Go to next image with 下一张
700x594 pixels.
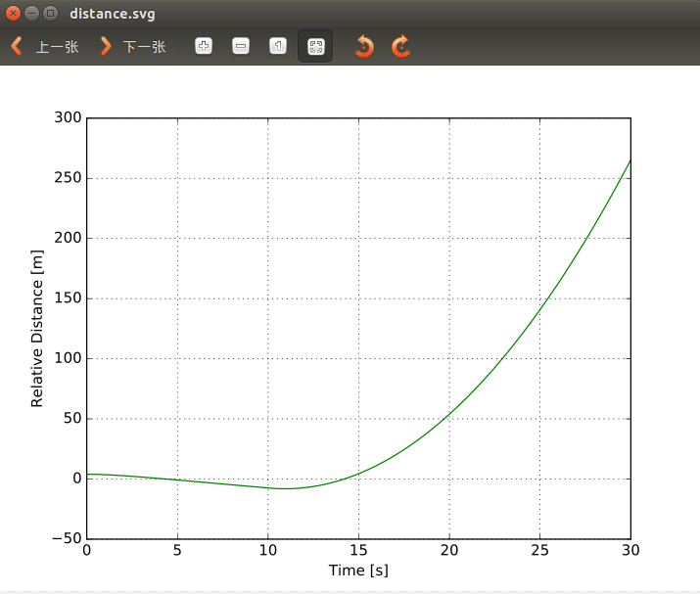tap(133, 47)
